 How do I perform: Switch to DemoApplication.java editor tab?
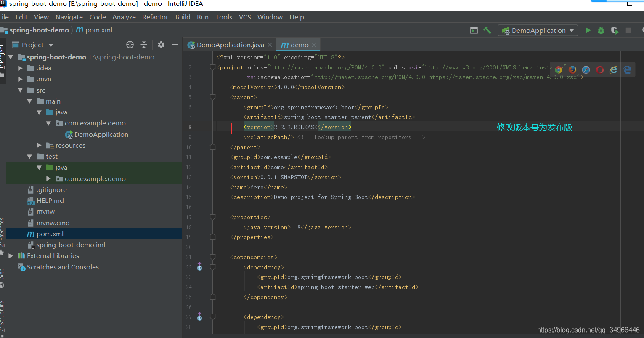230,45
